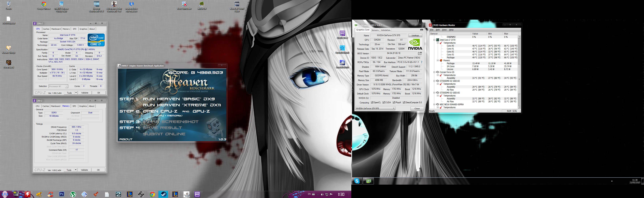Click Validate in CPU-Z processor window
The height and width of the screenshot is (198, 644).
(x=85, y=93)
